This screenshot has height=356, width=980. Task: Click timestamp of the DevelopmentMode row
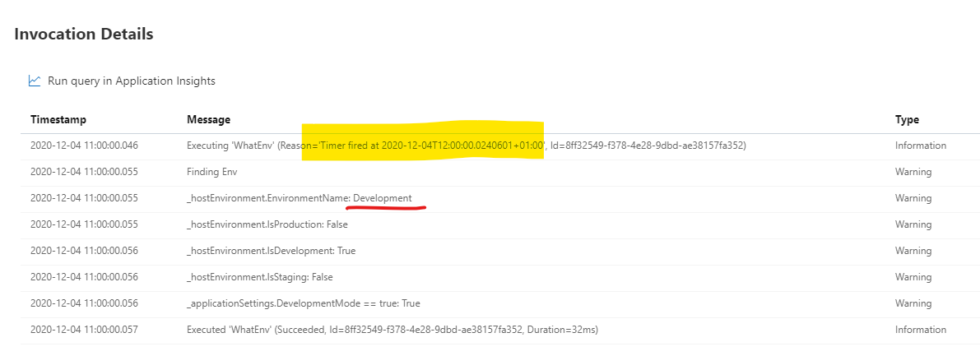[84, 303]
